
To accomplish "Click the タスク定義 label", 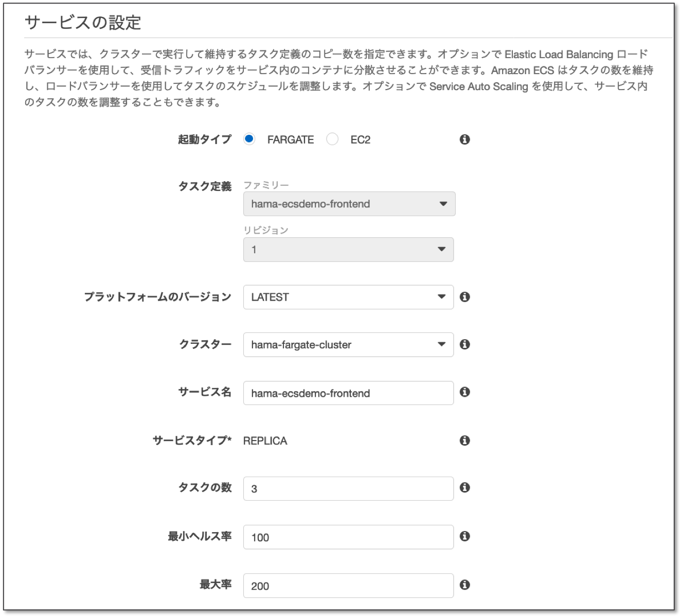I will tap(205, 186).
